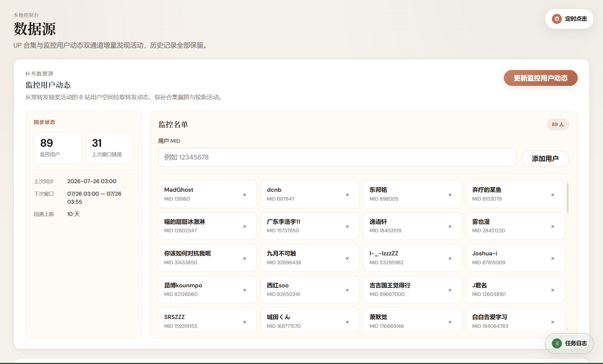The image size is (603, 364).
Task: Click the 89 人 count badge
Action: [558, 124]
